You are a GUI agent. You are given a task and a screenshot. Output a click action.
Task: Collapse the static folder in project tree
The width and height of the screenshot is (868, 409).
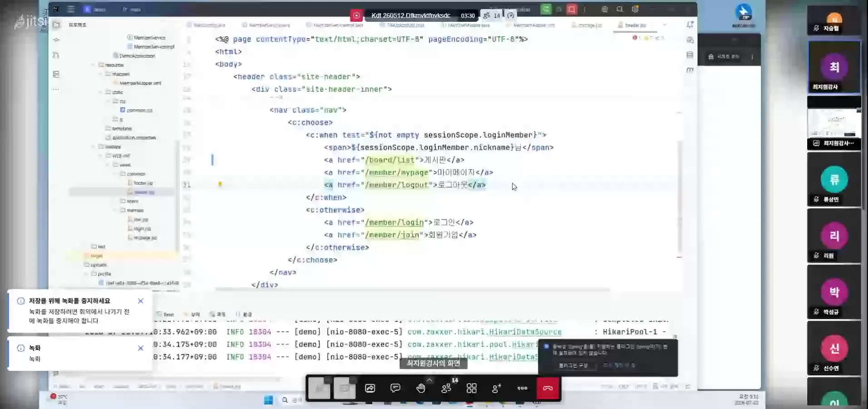(101, 92)
